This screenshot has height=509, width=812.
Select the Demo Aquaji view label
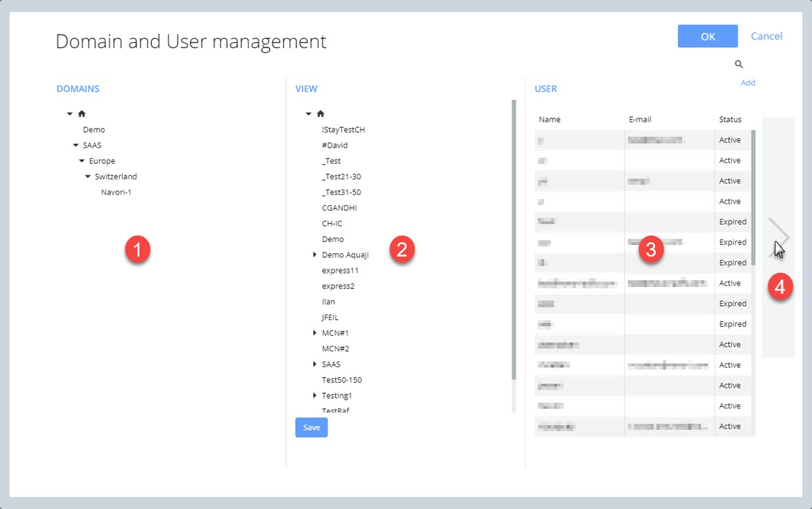pyautogui.click(x=345, y=255)
